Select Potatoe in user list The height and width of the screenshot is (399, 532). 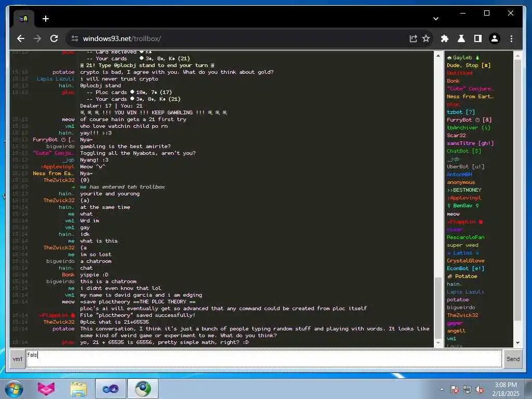462,276
